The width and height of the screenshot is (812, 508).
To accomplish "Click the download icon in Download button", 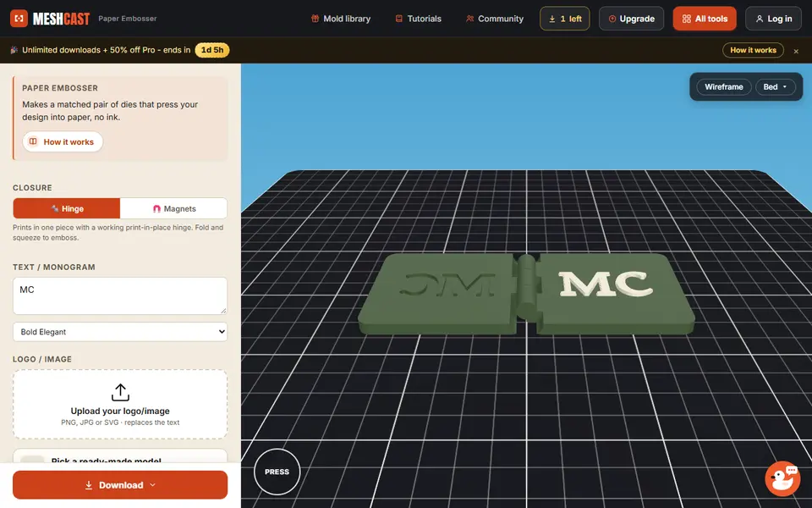I will [89, 485].
